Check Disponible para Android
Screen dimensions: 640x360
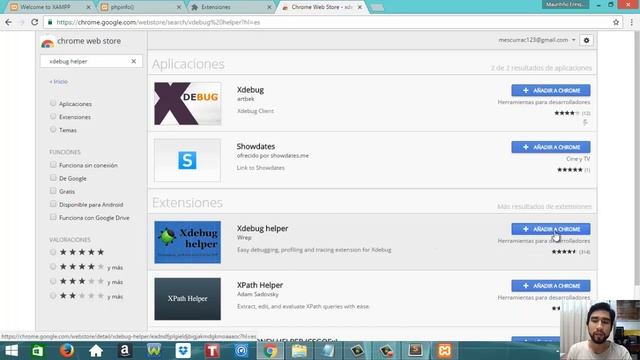pyautogui.click(x=53, y=204)
